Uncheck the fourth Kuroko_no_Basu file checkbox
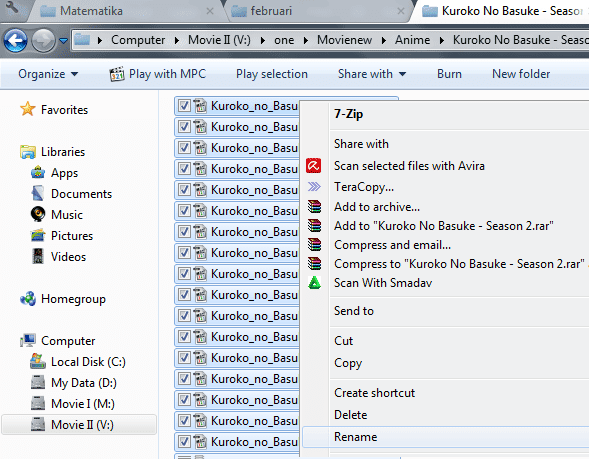 coord(184,169)
